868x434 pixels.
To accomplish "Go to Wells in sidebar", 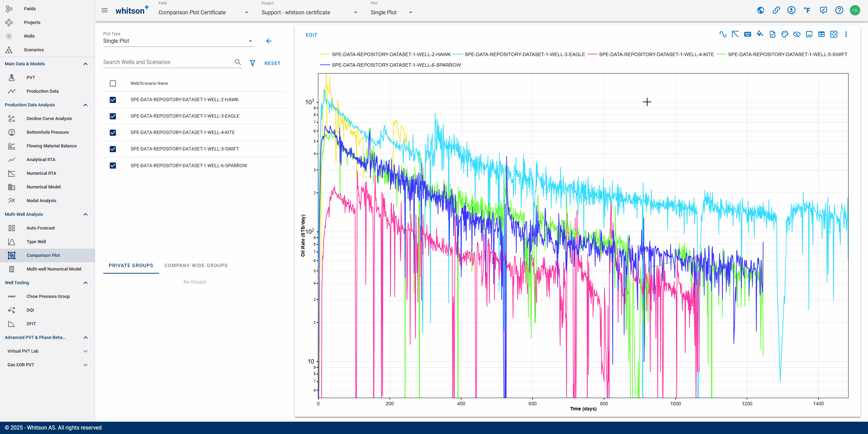I will coord(29,36).
